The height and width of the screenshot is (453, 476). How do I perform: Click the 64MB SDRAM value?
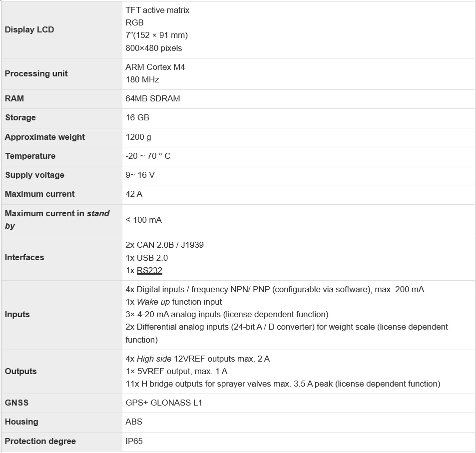click(x=152, y=98)
